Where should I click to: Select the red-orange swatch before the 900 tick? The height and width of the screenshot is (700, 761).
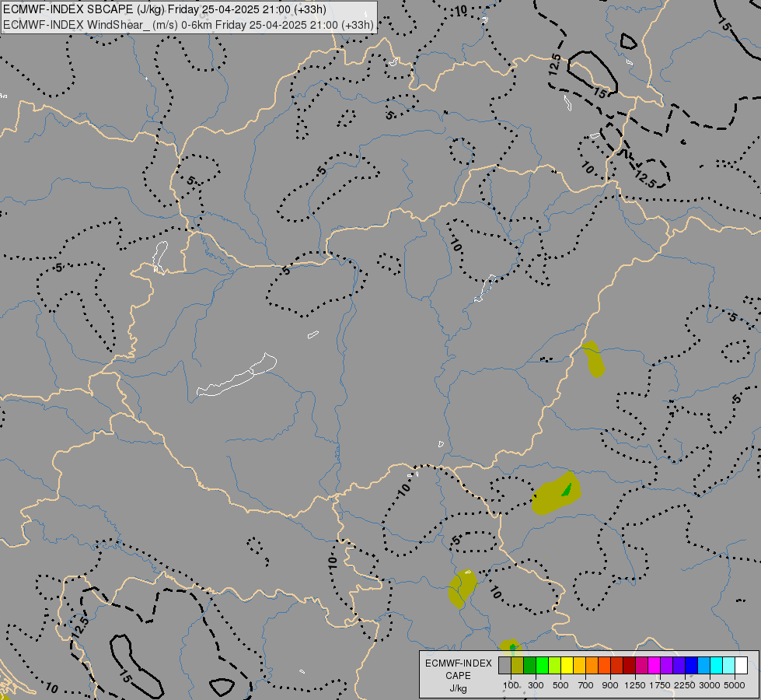click(x=605, y=666)
